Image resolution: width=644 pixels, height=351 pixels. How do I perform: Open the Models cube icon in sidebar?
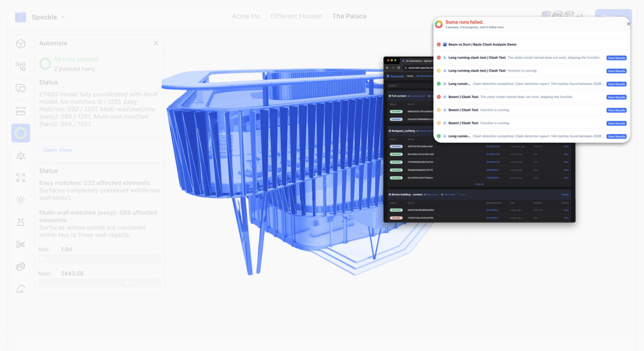pos(21,44)
